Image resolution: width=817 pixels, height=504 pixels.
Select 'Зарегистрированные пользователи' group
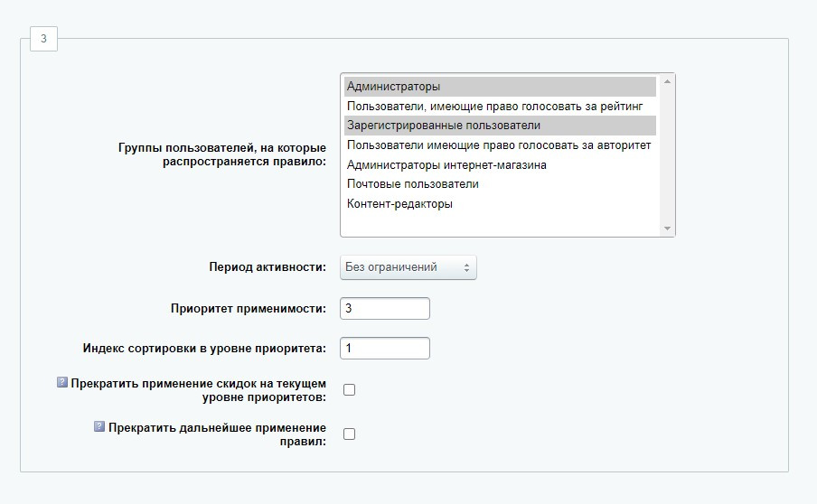coord(500,126)
